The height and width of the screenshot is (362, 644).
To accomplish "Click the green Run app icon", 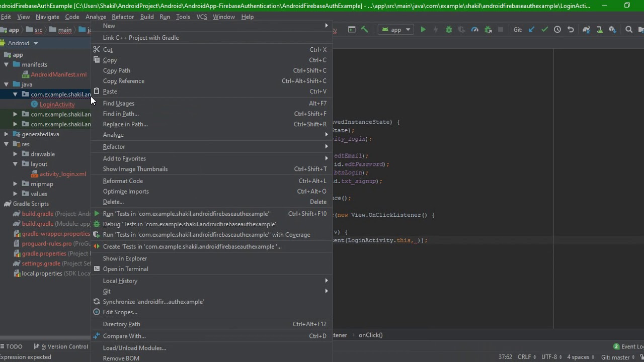I will 423,30.
